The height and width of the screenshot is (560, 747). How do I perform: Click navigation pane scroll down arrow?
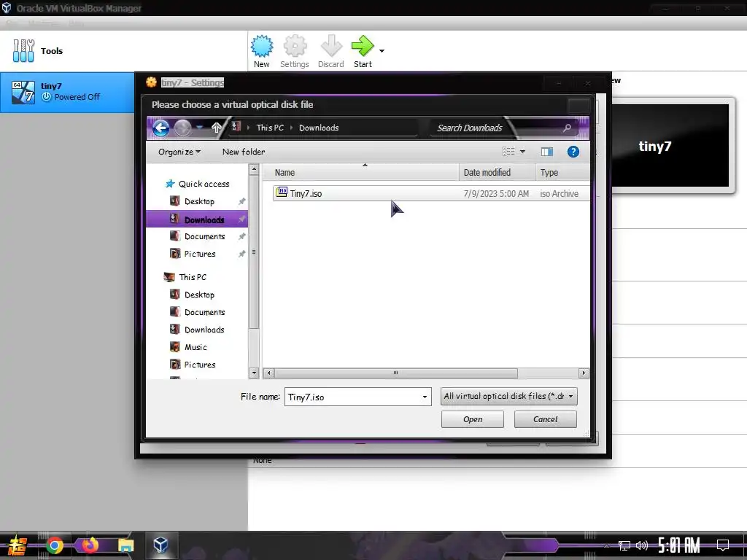click(254, 373)
